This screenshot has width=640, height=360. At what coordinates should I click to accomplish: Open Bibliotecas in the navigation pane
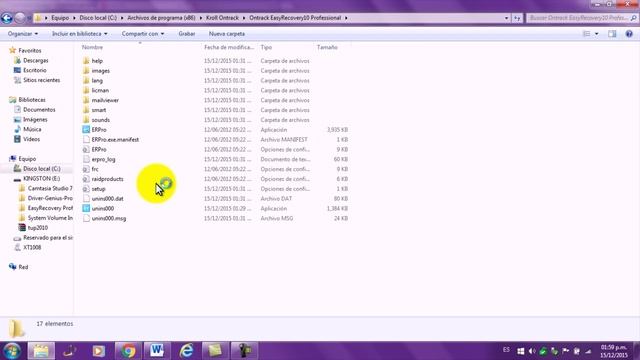[x=32, y=100]
